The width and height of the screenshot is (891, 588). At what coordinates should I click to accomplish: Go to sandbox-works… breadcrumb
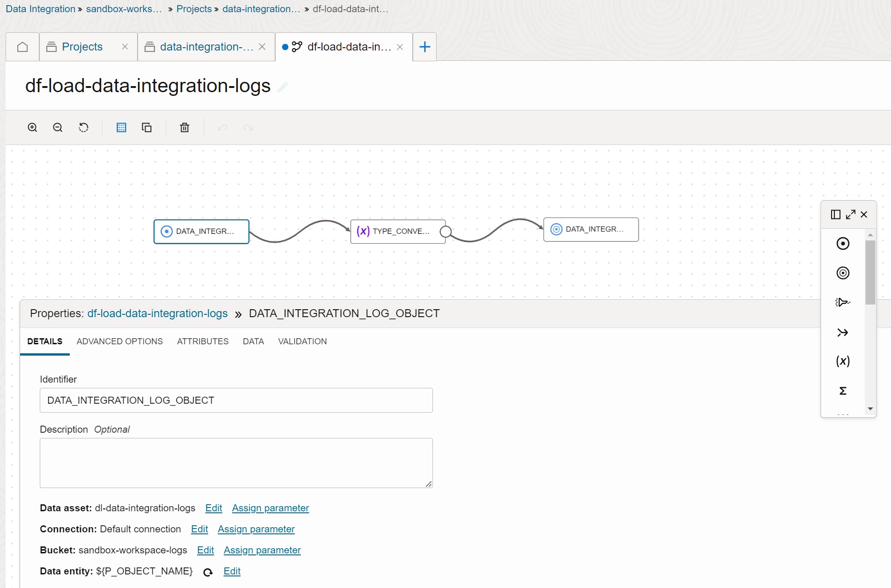pyautogui.click(x=124, y=9)
